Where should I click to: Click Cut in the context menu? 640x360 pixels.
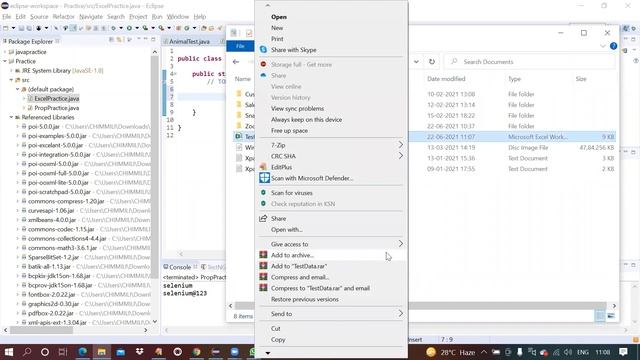click(276, 329)
